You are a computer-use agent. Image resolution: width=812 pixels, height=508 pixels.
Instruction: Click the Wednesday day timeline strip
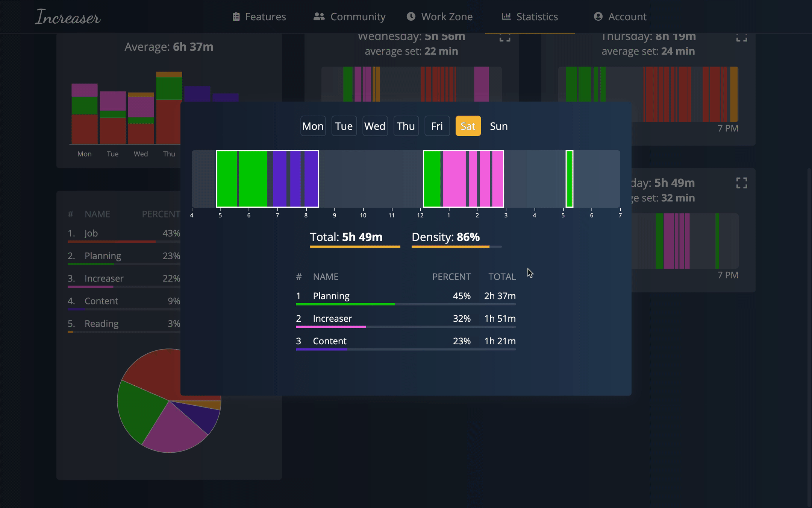point(412,84)
